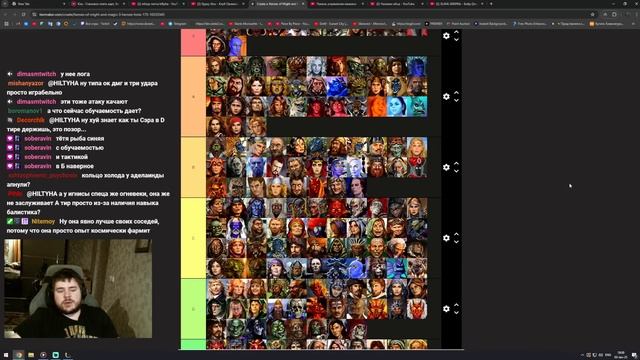The width and height of the screenshot is (640, 360).
Task: Click chat username boromanov1
Action: point(25,111)
